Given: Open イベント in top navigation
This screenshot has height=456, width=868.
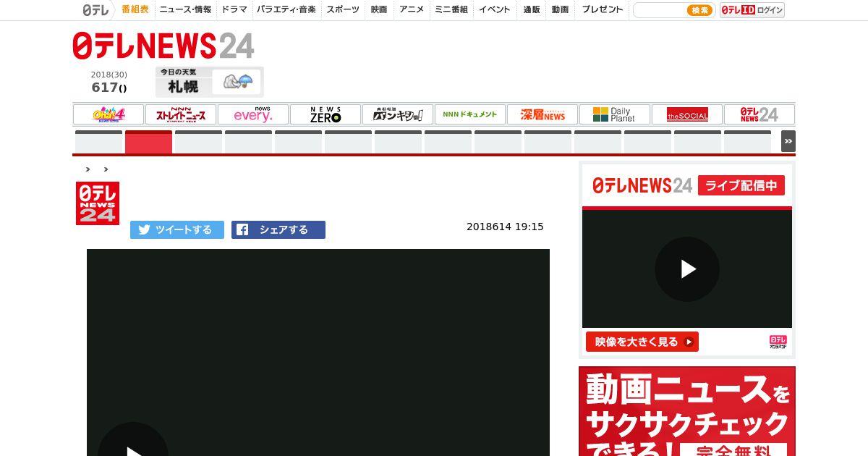Looking at the screenshot, I should point(495,9).
